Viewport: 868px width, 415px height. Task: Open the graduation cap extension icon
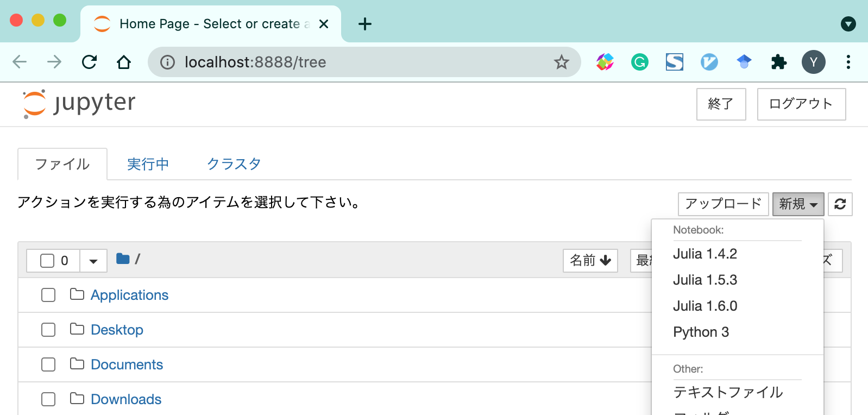[x=744, y=62]
